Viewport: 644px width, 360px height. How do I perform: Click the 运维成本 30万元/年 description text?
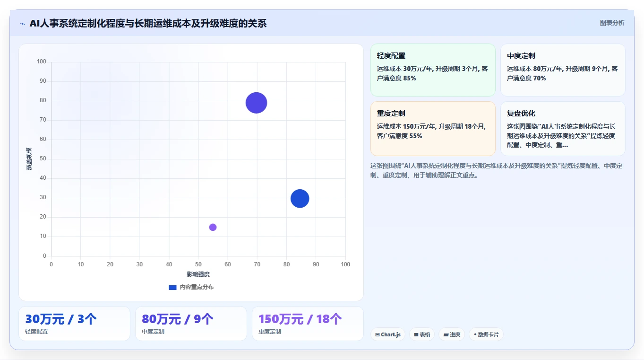coord(433,73)
